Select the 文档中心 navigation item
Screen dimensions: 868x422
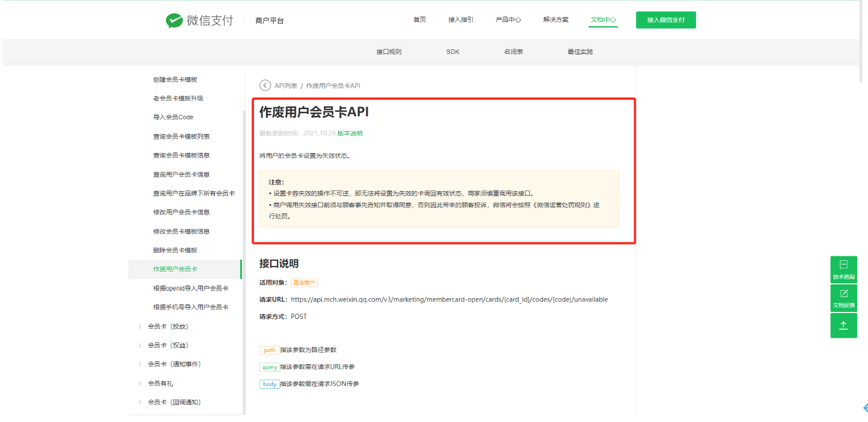pos(603,20)
